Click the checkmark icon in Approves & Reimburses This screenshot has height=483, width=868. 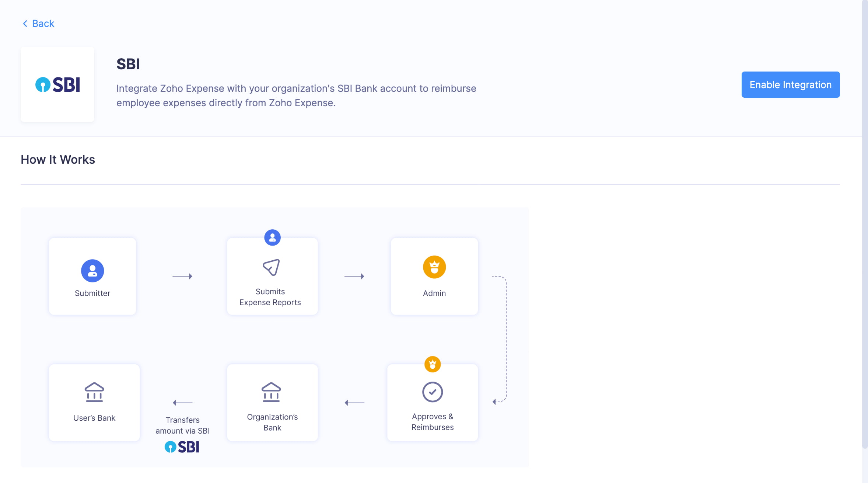(432, 392)
